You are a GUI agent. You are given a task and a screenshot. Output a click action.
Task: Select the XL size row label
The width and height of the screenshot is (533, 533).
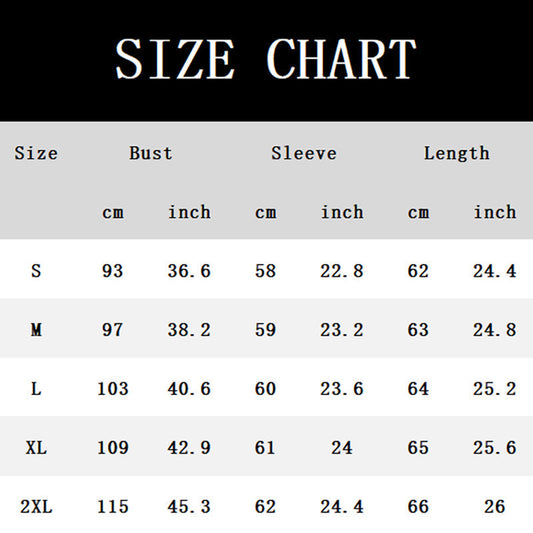(36, 447)
